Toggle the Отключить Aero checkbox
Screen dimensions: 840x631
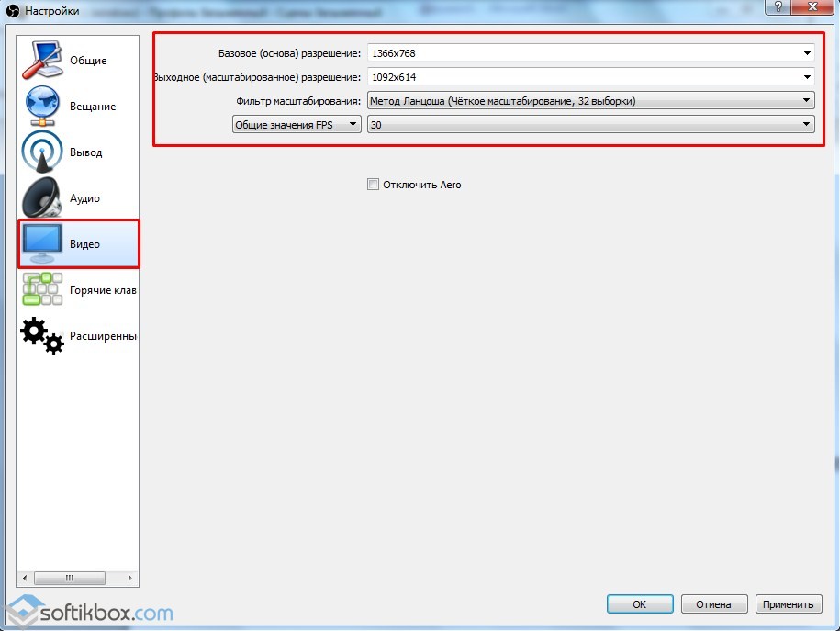tap(373, 185)
